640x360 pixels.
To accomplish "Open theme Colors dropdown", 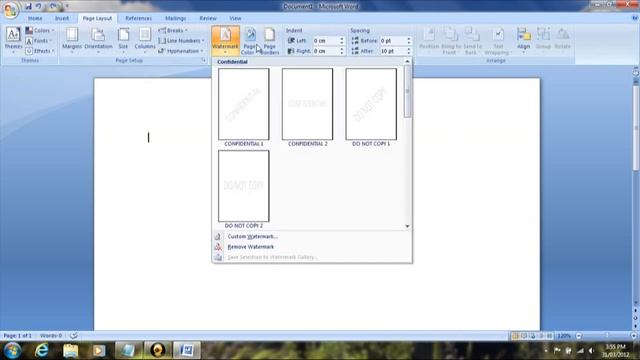I will point(40,31).
